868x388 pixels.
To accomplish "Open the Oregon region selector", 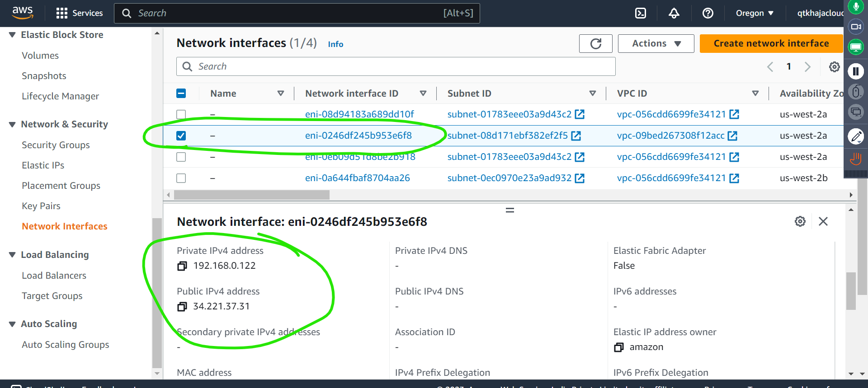I will [x=755, y=13].
